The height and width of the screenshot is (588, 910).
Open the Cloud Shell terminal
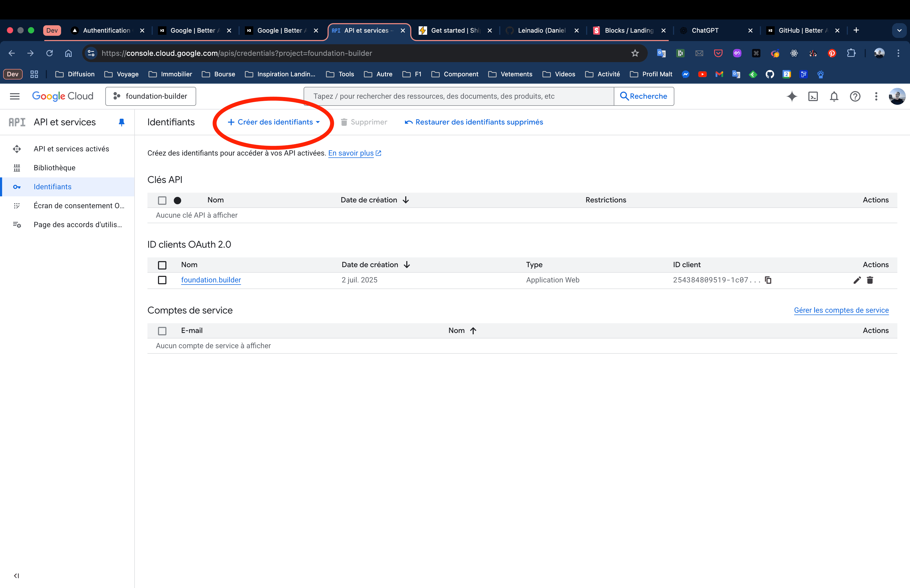[813, 96]
